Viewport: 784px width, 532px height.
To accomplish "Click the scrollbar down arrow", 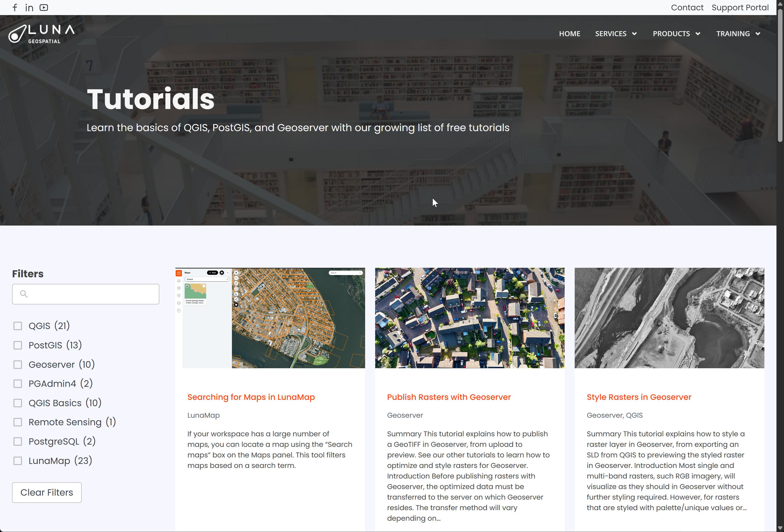I will (780, 528).
